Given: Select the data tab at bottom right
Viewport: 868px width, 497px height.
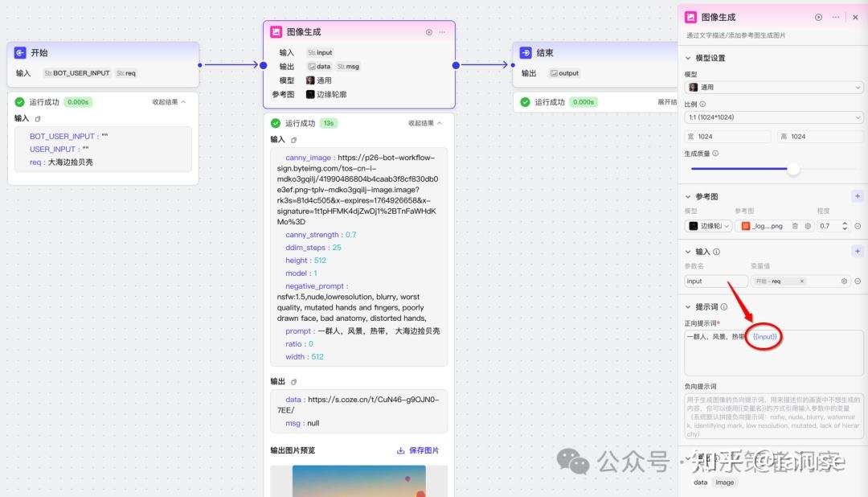Looking at the screenshot, I should 700,483.
